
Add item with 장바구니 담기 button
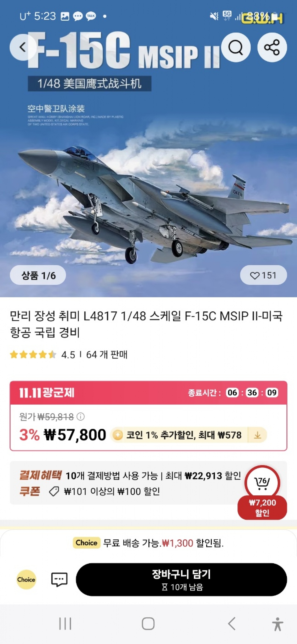click(181, 580)
